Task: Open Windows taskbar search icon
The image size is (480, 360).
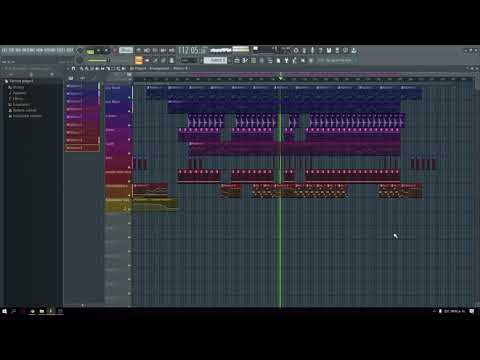Action: pyautogui.click(x=14, y=311)
